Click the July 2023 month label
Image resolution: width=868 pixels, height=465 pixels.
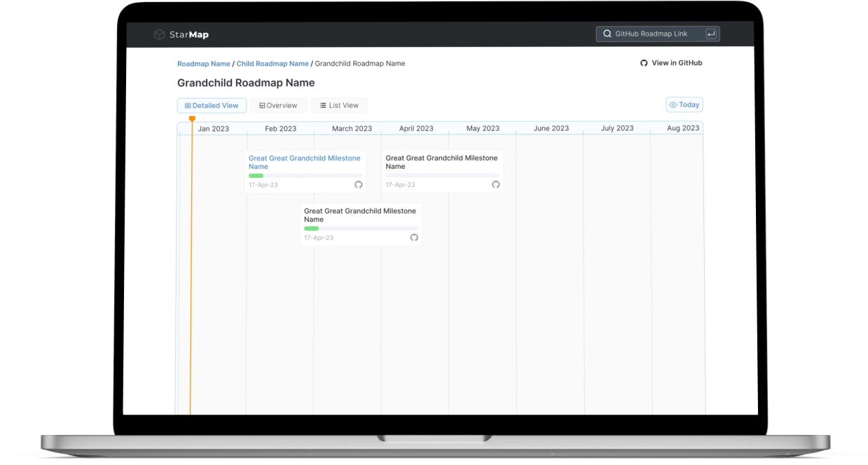tap(617, 129)
